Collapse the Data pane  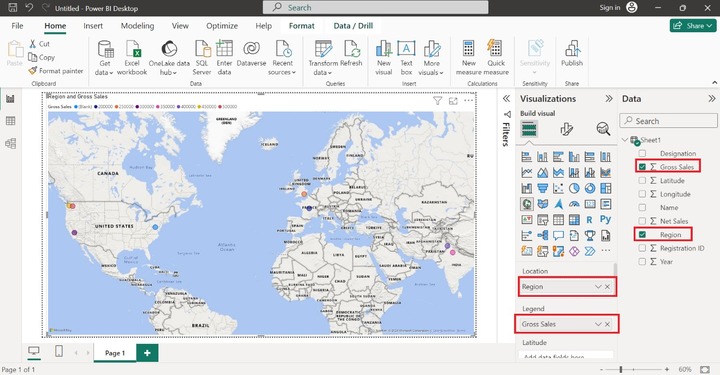pos(711,99)
